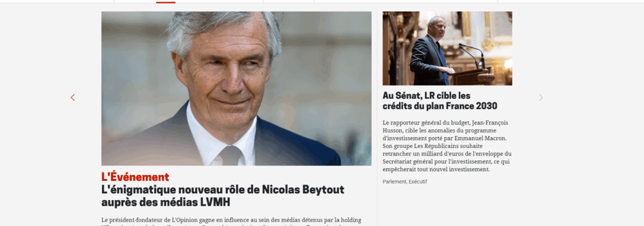
Task: Open headline Au Sénat, LR cible les
Action: [x=427, y=95]
